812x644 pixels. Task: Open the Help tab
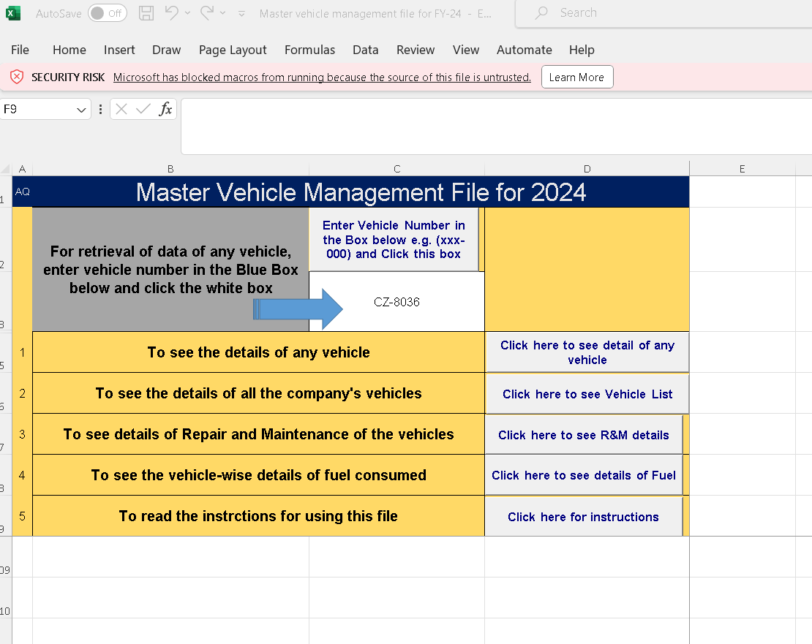(582, 50)
